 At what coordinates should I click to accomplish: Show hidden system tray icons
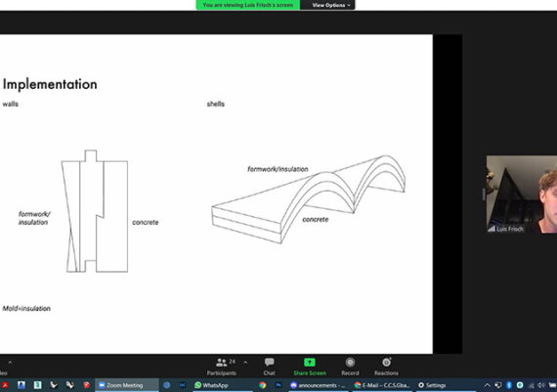[488, 385]
